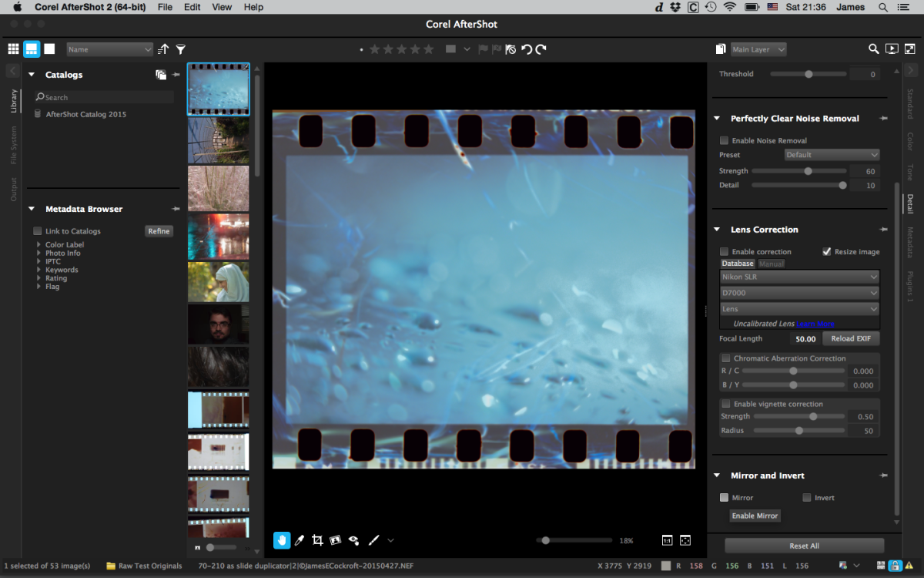
Task: Click the filter funnel icon
Action: point(180,49)
